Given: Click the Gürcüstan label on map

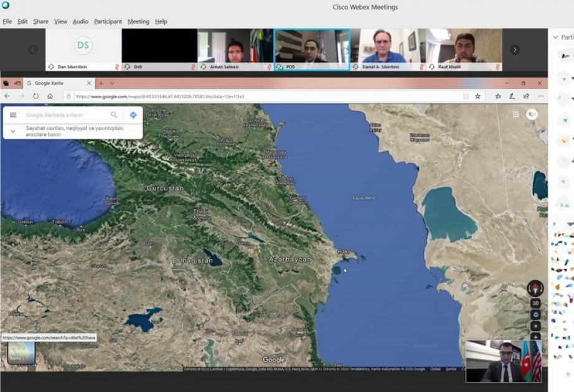Looking at the screenshot, I should pyautogui.click(x=165, y=188).
